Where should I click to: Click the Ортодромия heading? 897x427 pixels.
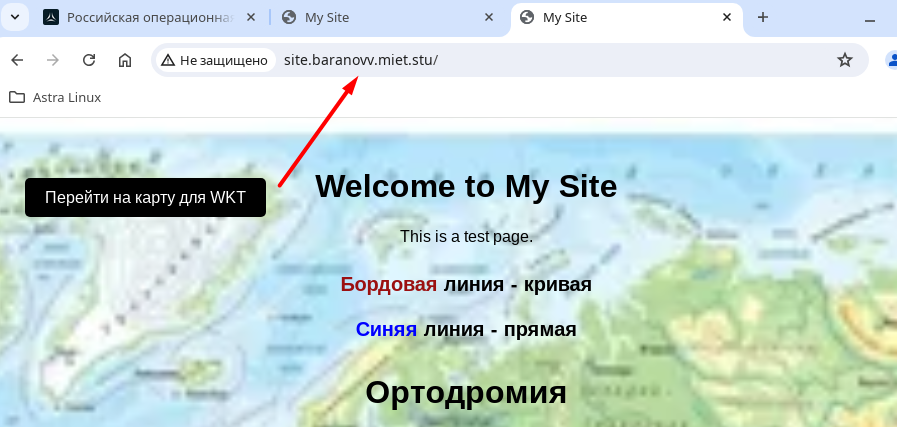click(x=466, y=393)
